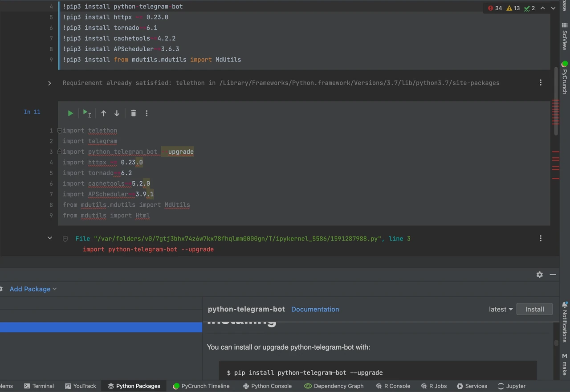Fold the import block at line 1
570x392 pixels.
(x=59, y=131)
